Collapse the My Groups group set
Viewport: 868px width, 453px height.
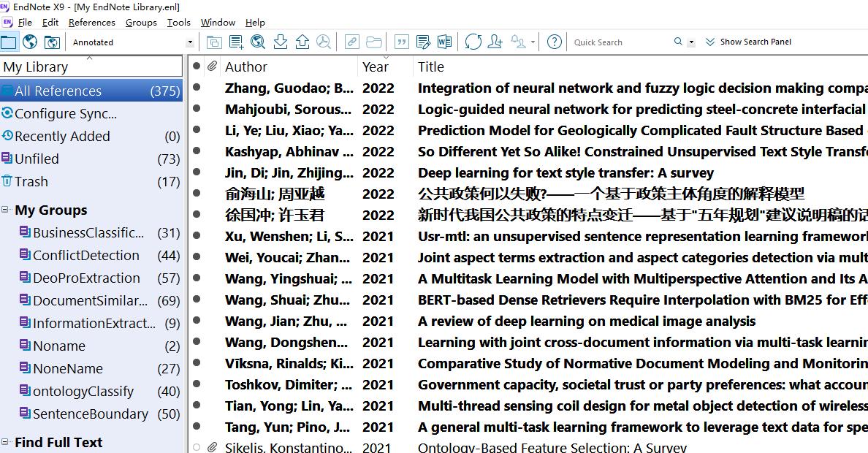click(5, 210)
